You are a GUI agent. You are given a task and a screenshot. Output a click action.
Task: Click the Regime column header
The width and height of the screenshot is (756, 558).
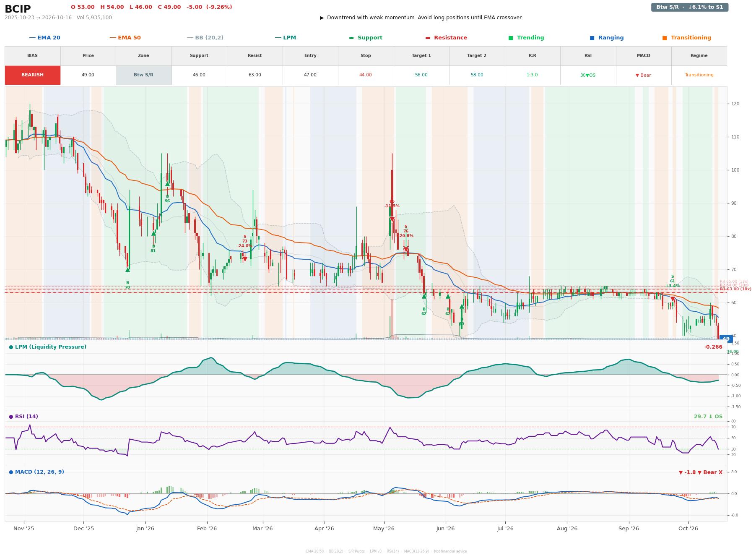point(699,56)
